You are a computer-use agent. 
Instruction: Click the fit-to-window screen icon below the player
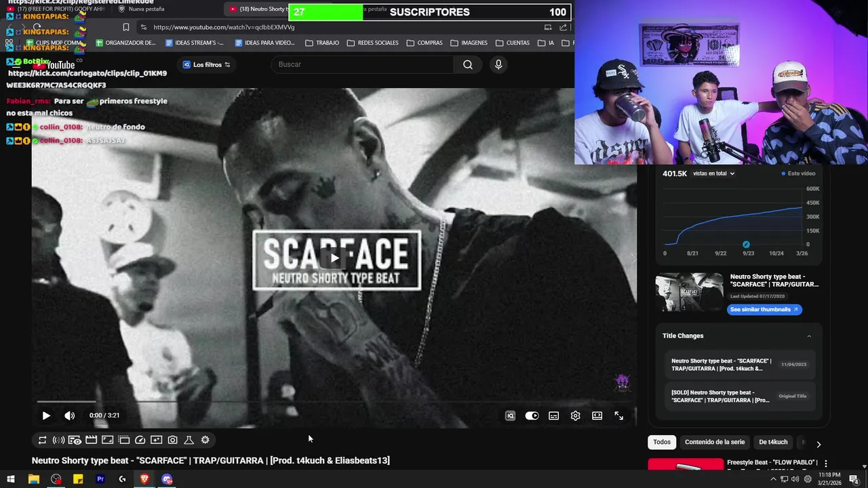[107, 440]
